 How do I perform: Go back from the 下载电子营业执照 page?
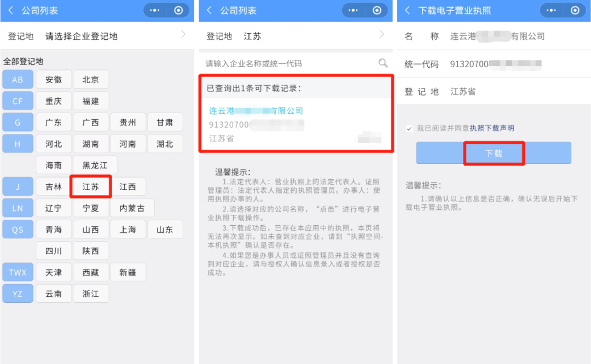[408, 10]
